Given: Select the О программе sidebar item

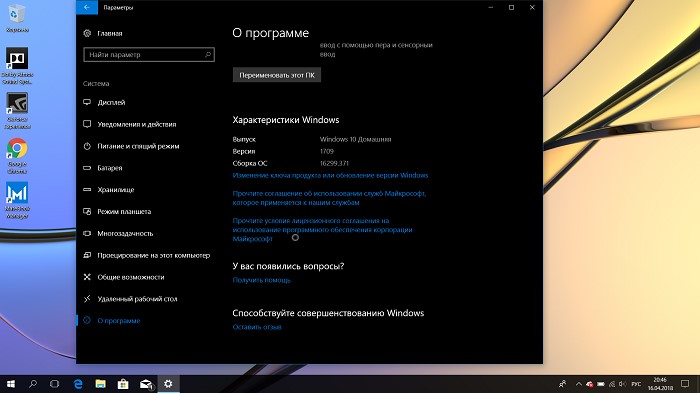Looking at the screenshot, I should pyautogui.click(x=112, y=321).
